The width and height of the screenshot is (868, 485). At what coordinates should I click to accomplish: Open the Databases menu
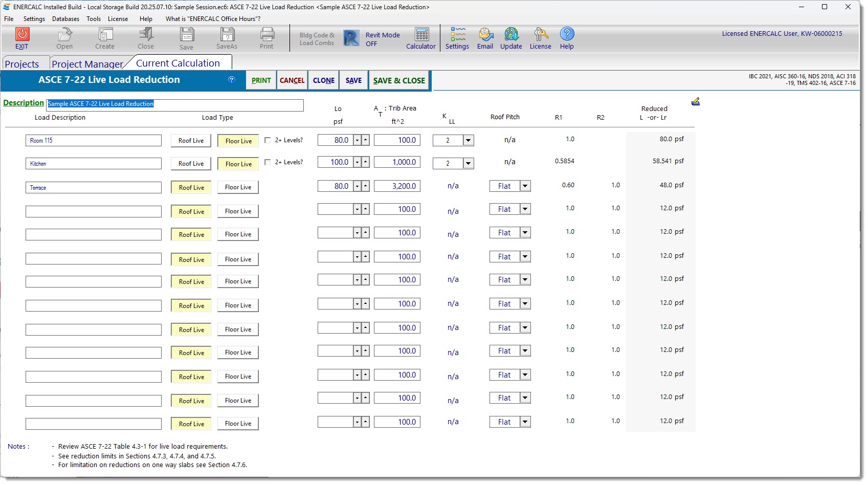coord(65,19)
